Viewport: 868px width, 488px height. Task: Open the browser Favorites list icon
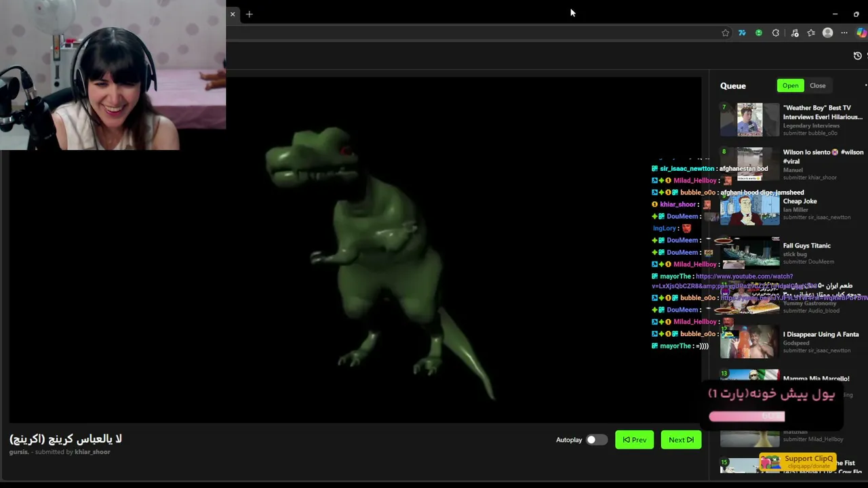[811, 33]
